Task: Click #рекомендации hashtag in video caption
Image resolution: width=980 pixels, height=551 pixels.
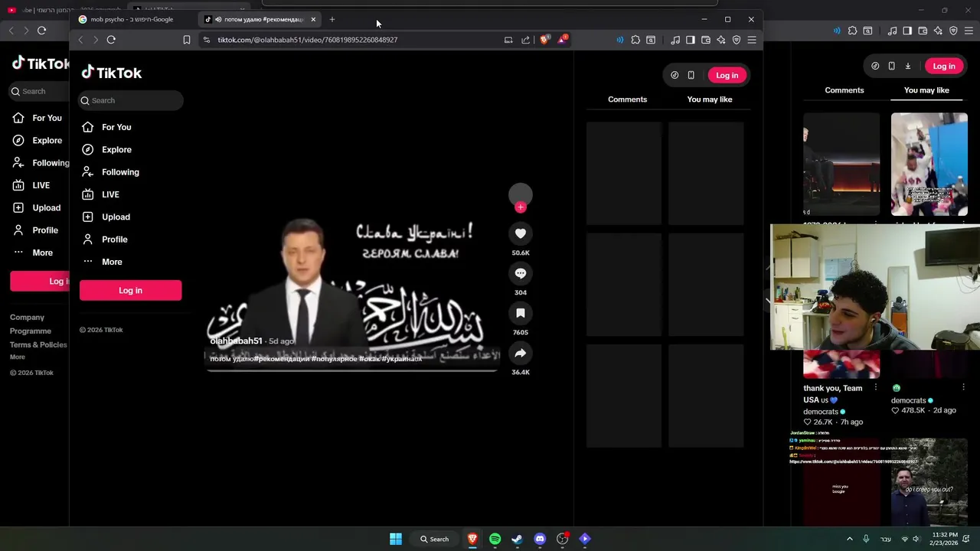Action: point(281,359)
